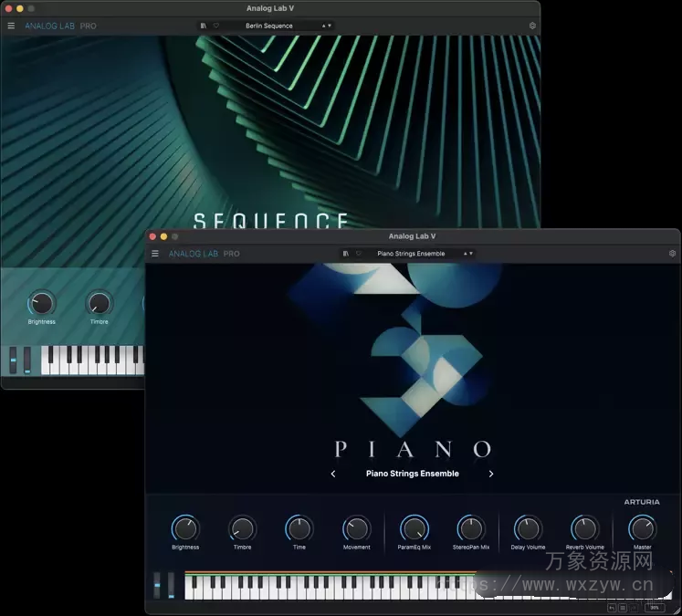Select previous preset with up arrow, front window
Viewport: 682px width, 616px height.
(466, 254)
